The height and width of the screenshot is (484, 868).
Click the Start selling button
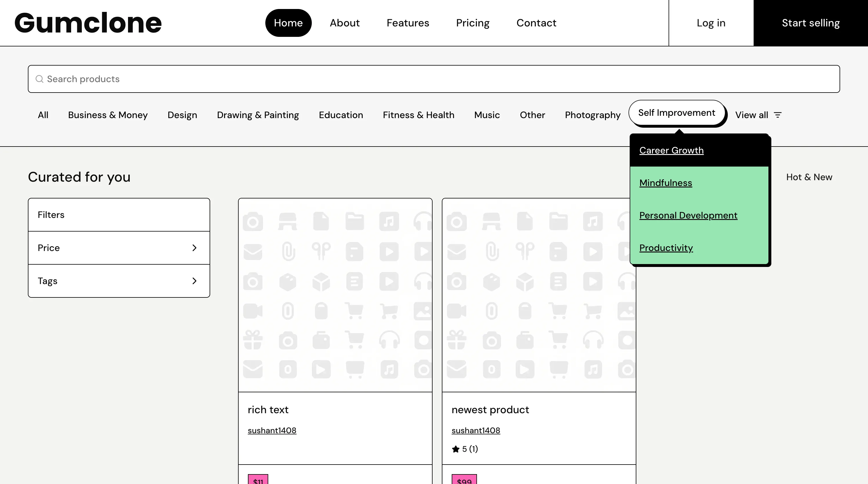click(811, 23)
